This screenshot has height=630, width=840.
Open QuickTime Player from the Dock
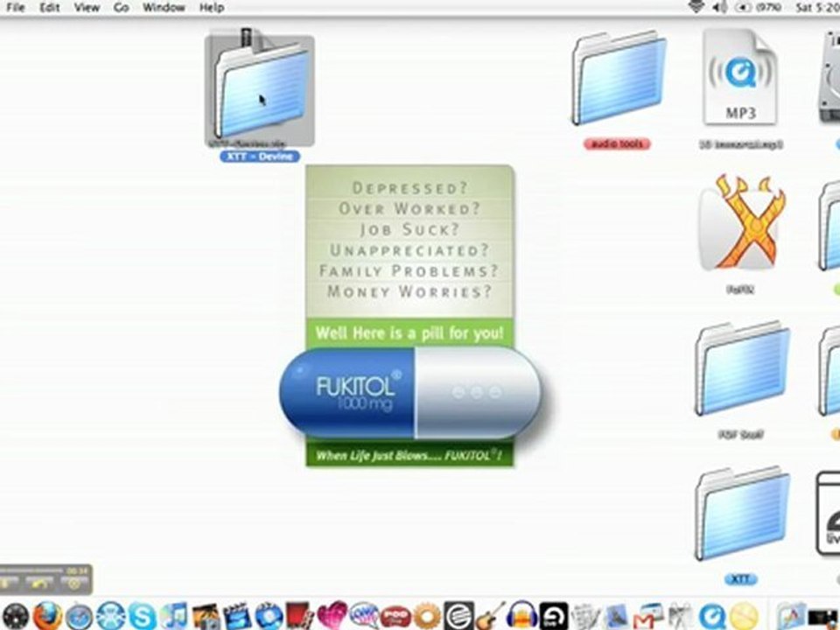click(712, 616)
